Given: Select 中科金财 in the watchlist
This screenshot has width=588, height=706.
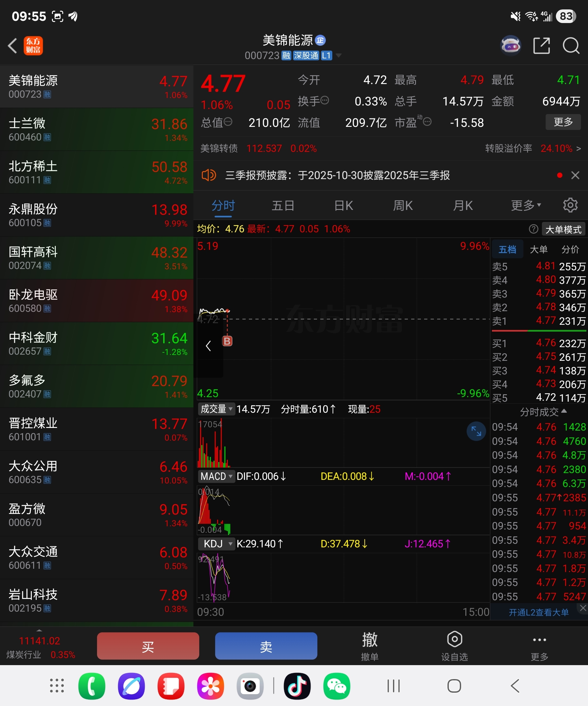Looking at the screenshot, I should (x=97, y=344).
